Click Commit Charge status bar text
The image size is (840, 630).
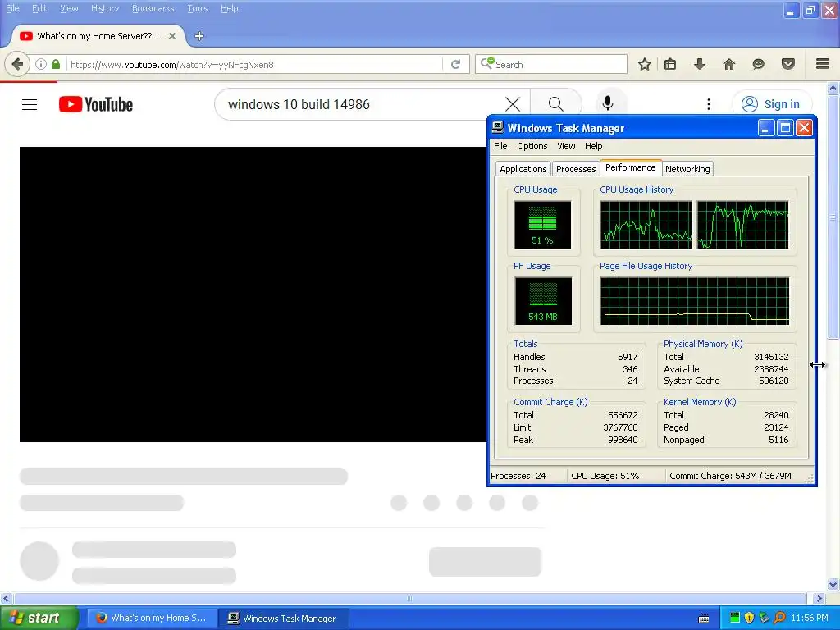(730, 476)
